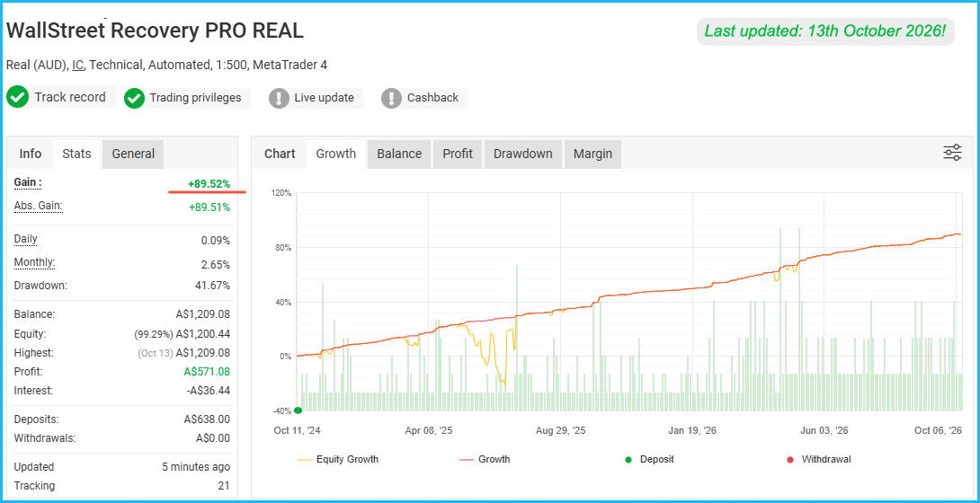
Task: Toggle Withdrawal markers in the legend
Action: click(818, 459)
